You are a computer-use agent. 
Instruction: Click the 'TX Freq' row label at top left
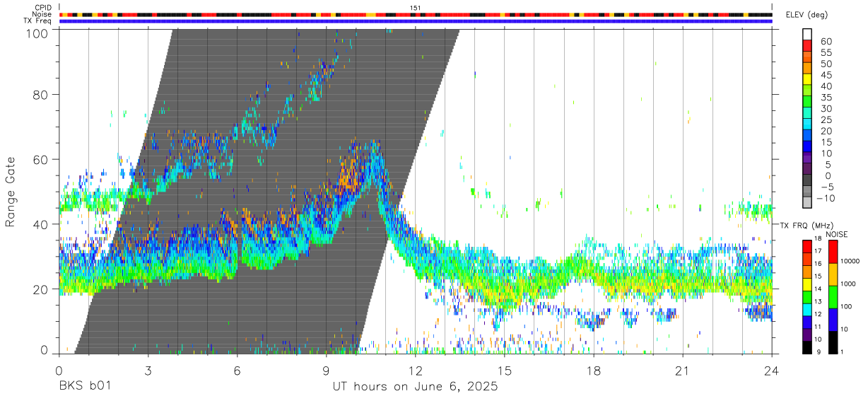(38, 21)
